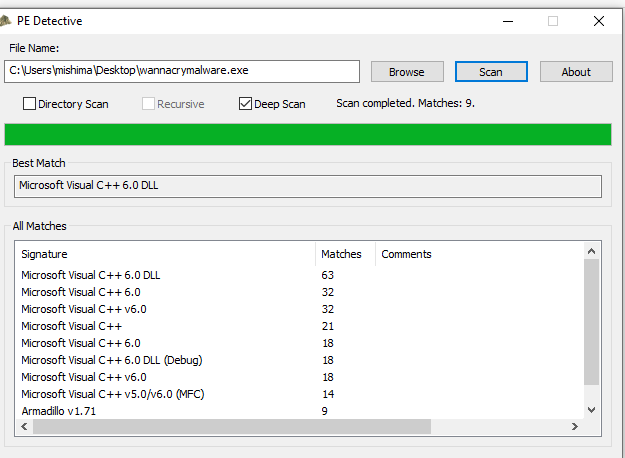Select the Microsoft Visual C++ 6.0 DLL row with 63 matches
Viewport: 625px width, 458px height.
coord(299,275)
